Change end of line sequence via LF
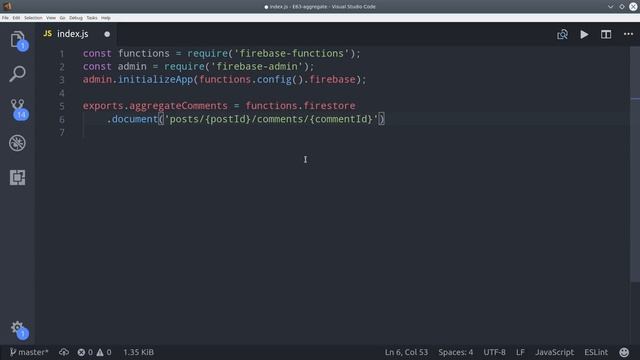The height and width of the screenshot is (360, 640). tap(520, 352)
